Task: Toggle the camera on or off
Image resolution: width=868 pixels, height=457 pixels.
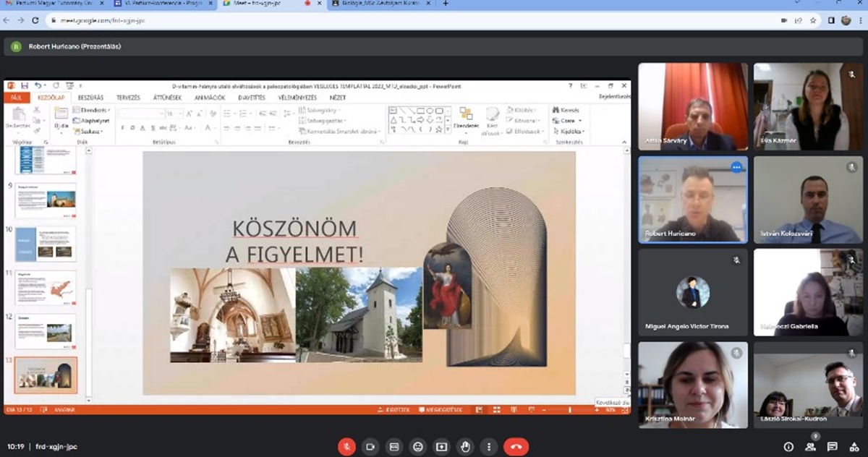Action: click(x=370, y=446)
